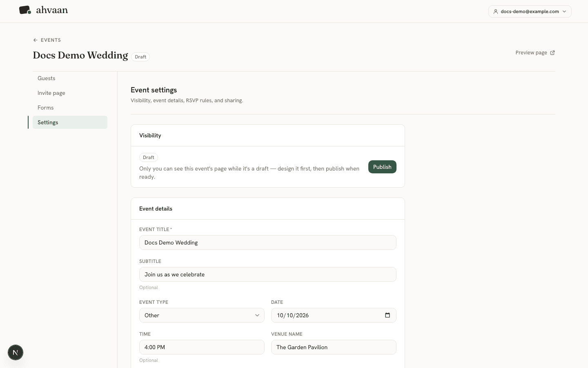Select the Settings sidebar item
Image resolution: width=588 pixels, height=368 pixels.
(x=70, y=122)
